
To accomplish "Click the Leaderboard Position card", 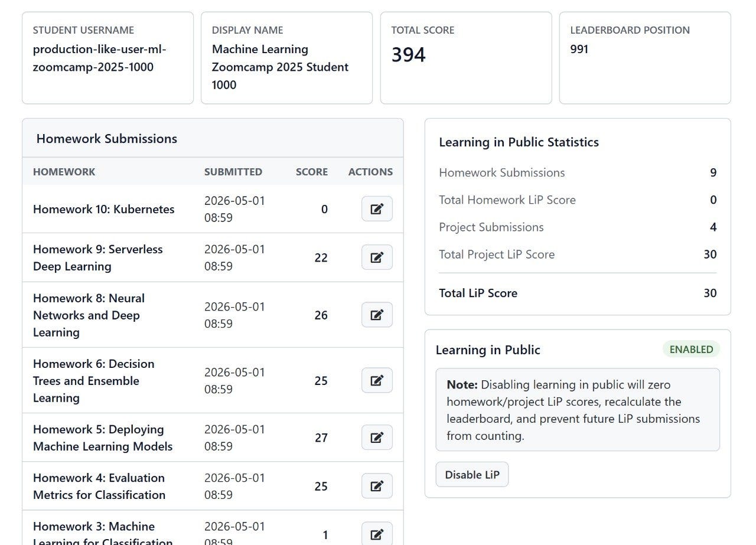I will (x=645, y=58).
